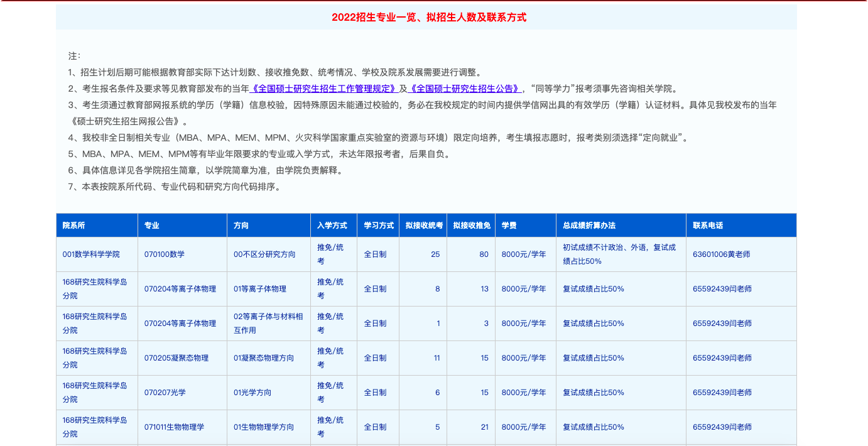This screenshot has width=868, height=446.
Task: Click the 初试成绩不计政治、外语 score rule cell
Action: click(x=619, y=254)
